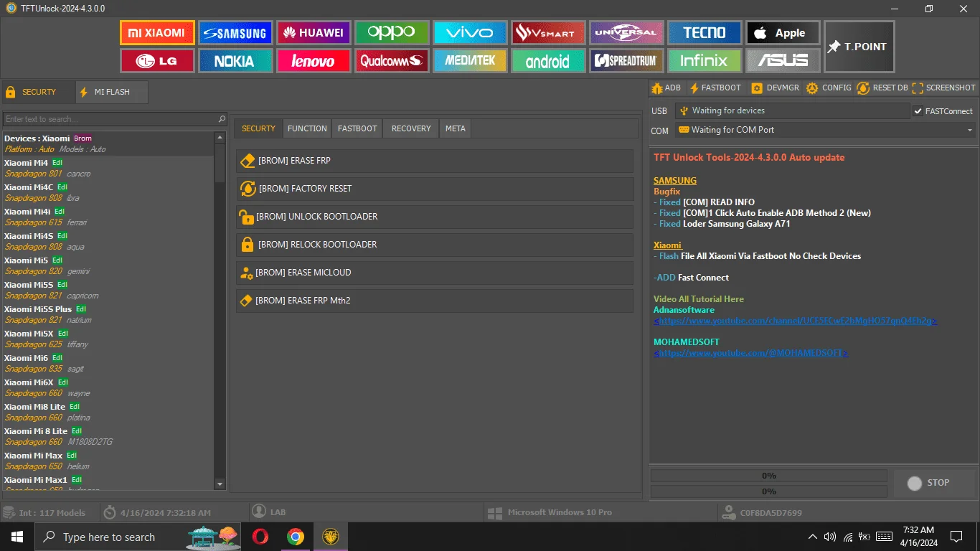Run [BROM] UNLOCK BOOTLOADER
The width and height of the screenshot is (980, 551).
pyautogui.click(x=435, y=217)
